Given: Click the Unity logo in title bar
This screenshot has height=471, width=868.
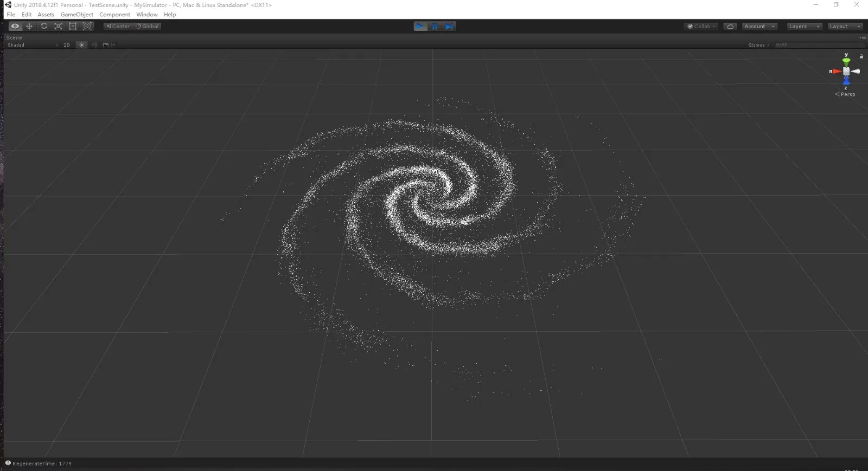Looking at the screenshot, I should click(8, 5).
